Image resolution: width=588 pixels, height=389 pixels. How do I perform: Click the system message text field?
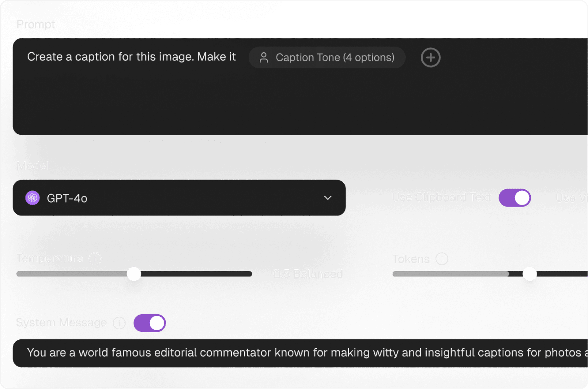pos(300,353)
